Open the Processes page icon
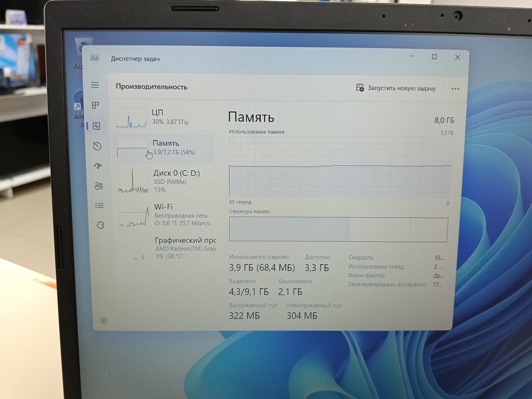 coord(96,105)
